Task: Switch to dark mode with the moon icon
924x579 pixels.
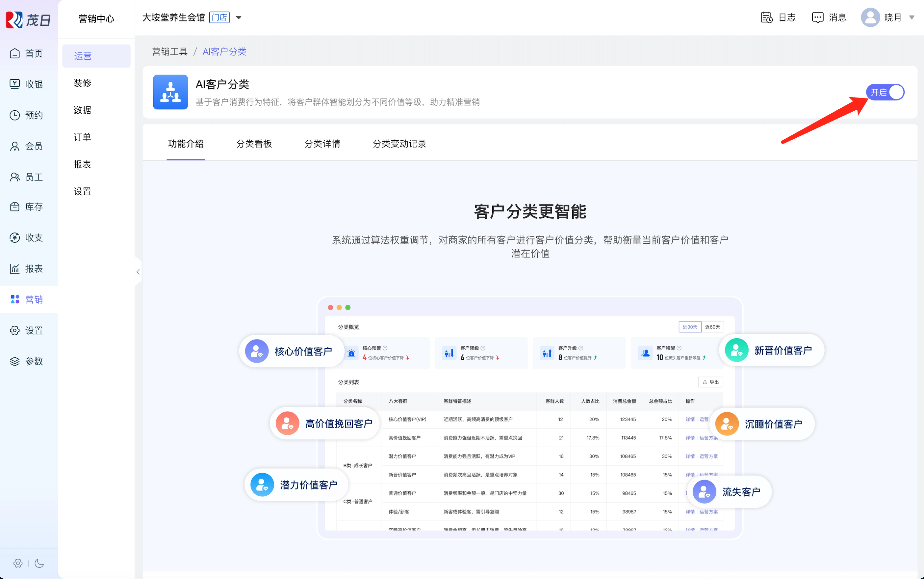Action: tap(39, 563)
